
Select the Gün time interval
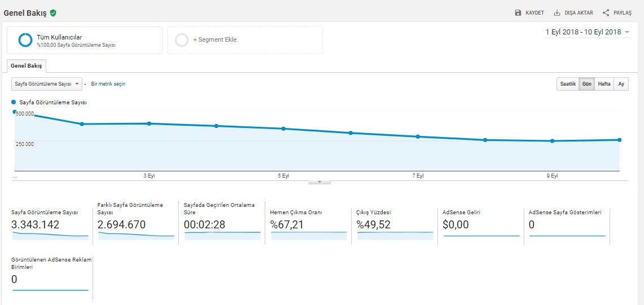click(587, 84)
